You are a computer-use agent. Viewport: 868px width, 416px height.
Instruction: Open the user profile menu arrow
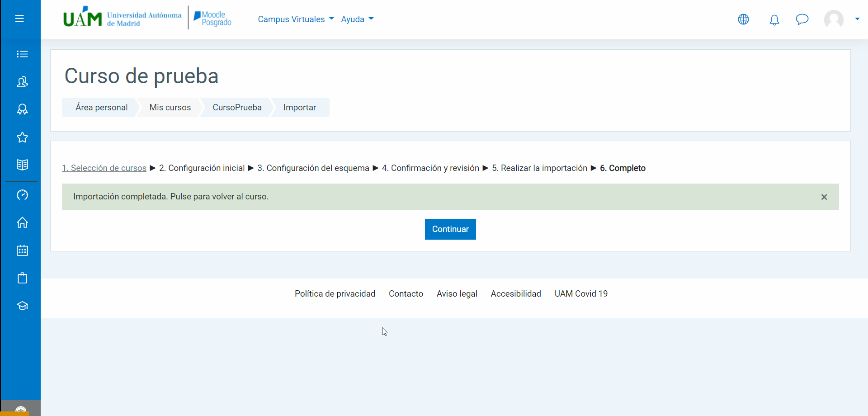point(857,19)
